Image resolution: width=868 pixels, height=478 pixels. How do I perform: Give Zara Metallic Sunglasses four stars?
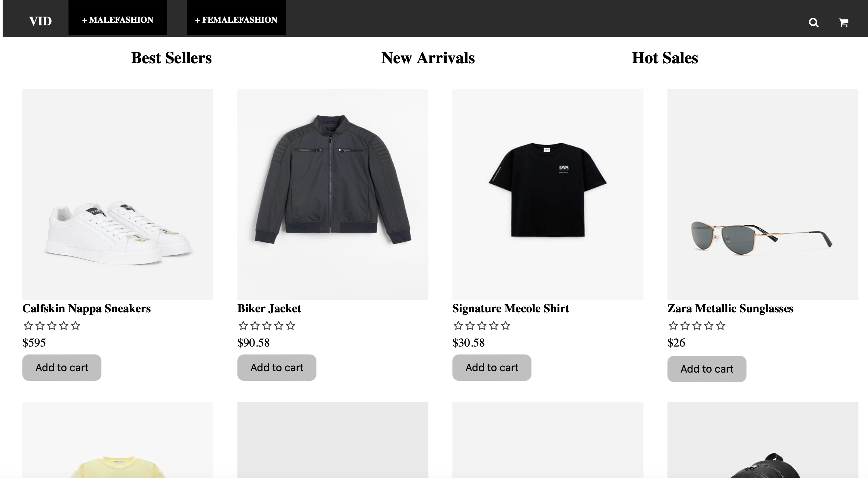pyautogui.click(x=709, y=325)
